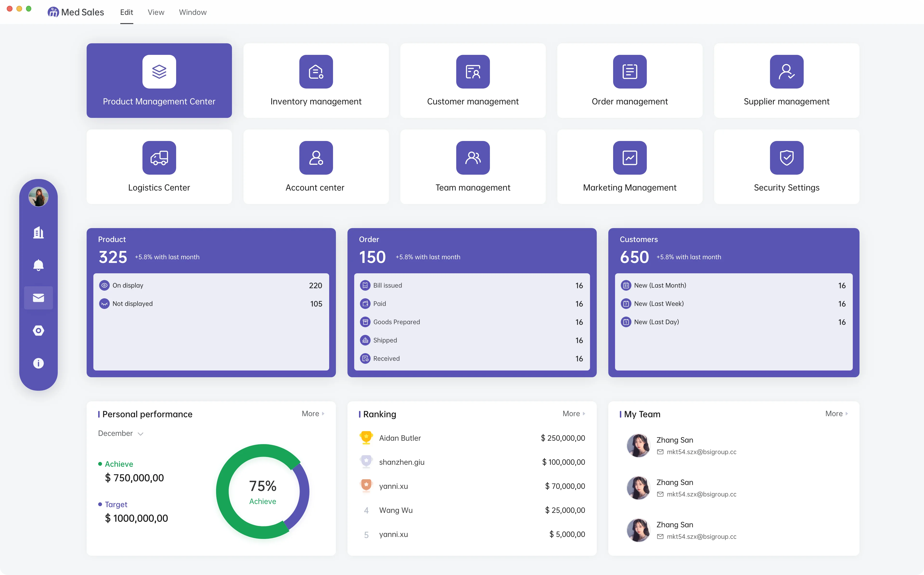Open the notifications bell in the sidebar
Viewport: 924px width, 575px height.
pyautogui.click(x=38, y=265)
